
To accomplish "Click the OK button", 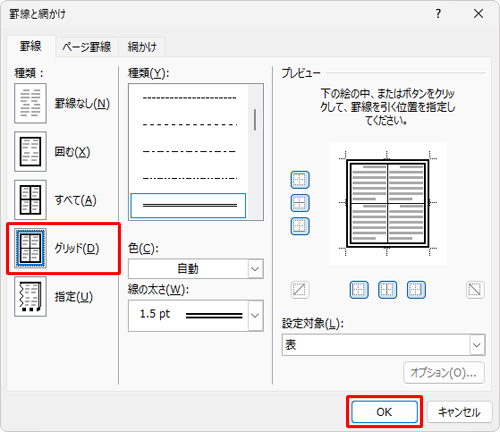I will [x=384, y=412].
